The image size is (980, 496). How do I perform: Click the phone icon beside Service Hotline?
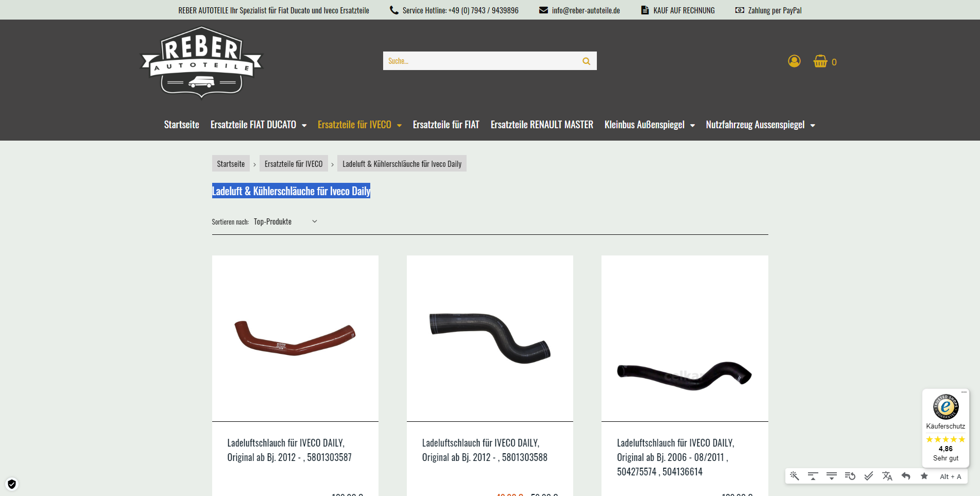(394, 10)
